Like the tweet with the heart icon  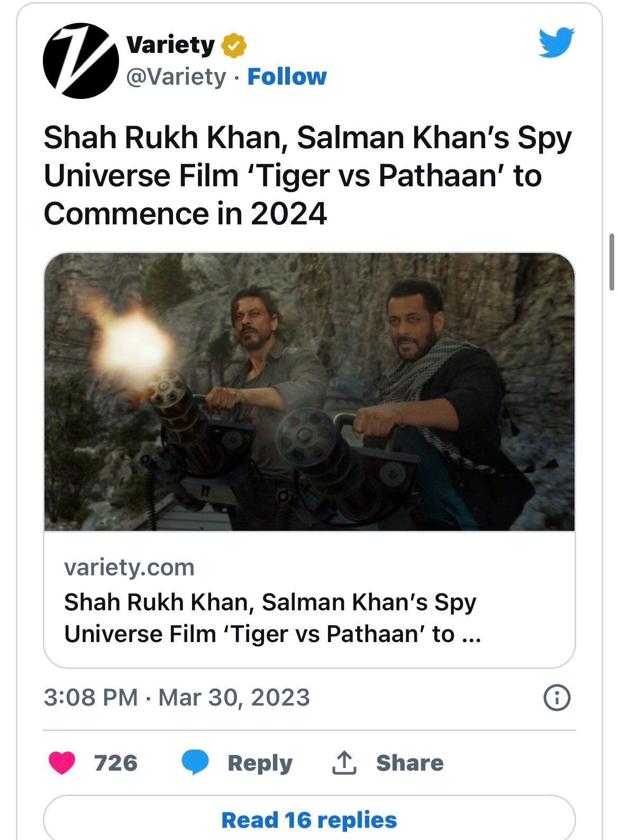(x=62, y=763)
